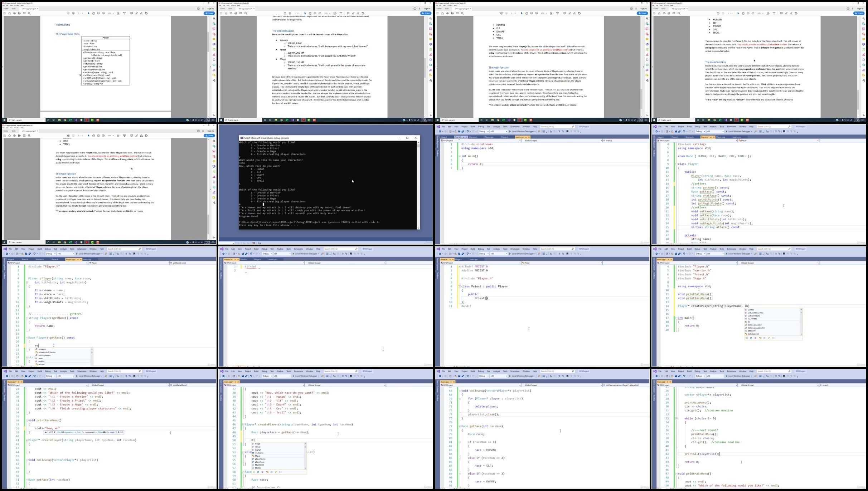868x491 pixels.
Task: Click Server Explorer side tab in seven-line main.cpp window
Action: [437, 142]
